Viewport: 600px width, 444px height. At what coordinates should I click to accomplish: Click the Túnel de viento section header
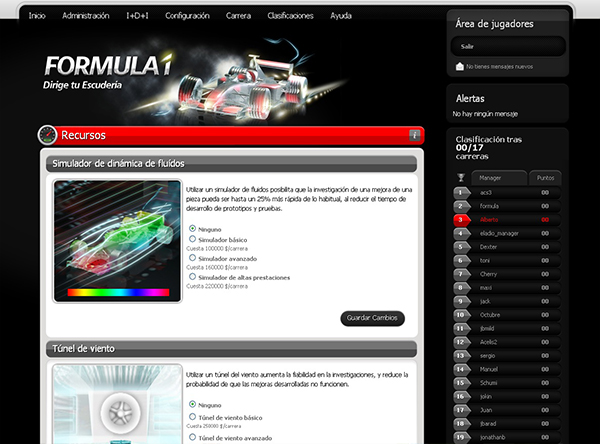232,349
